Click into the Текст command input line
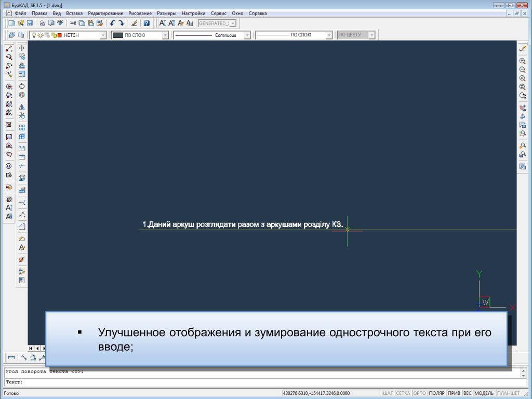532x399 pixels. (261, 382)
